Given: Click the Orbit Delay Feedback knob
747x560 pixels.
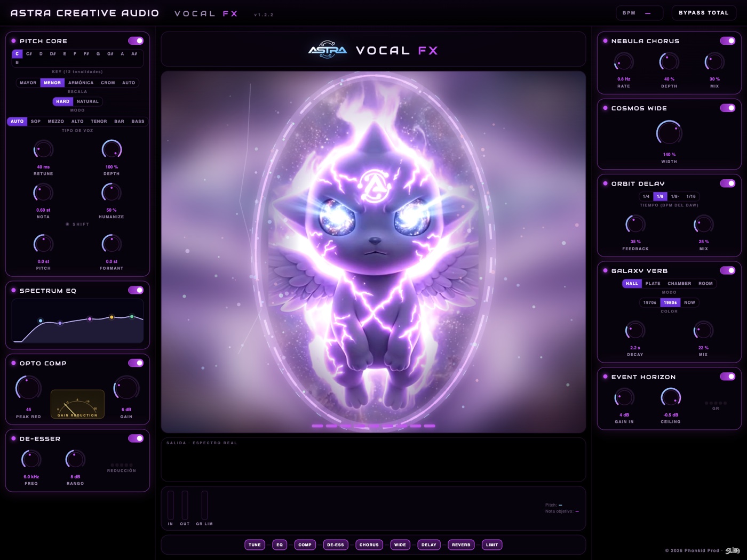Looking at the screenshot, I should click(635, 225).
